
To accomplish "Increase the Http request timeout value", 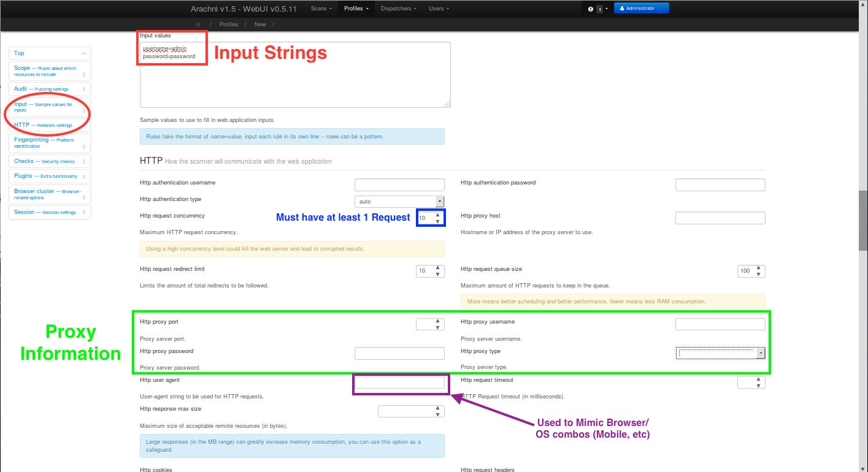I will click(x=758, y=379).
